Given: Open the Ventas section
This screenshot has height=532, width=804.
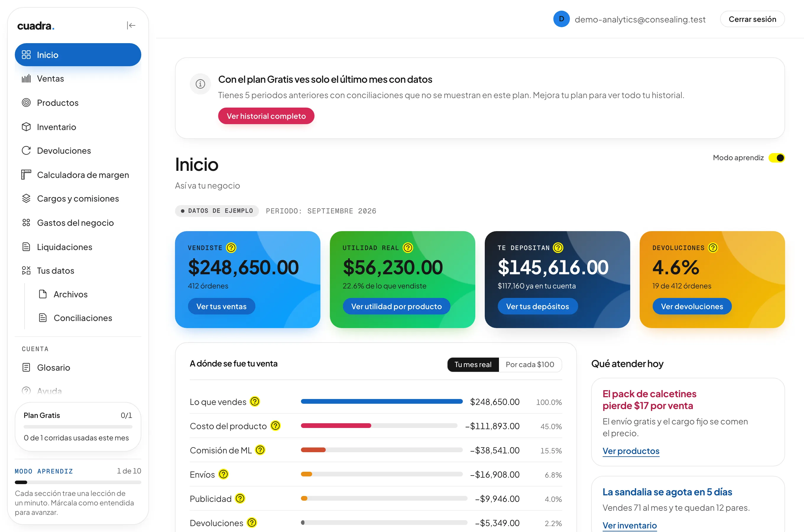Looking at the screenshot, I should 78,79.
